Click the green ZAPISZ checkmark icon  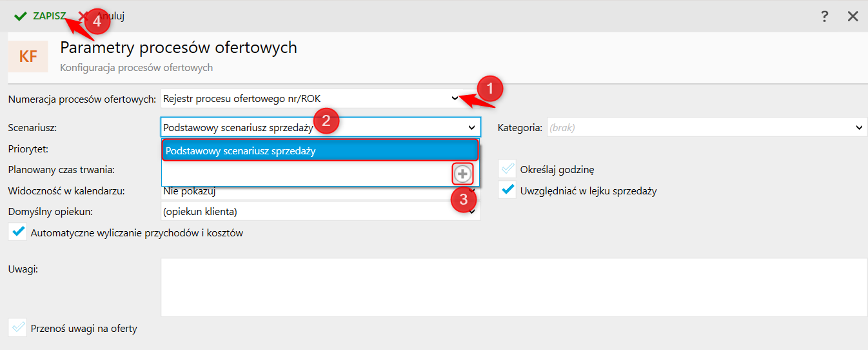pos(20,16)
